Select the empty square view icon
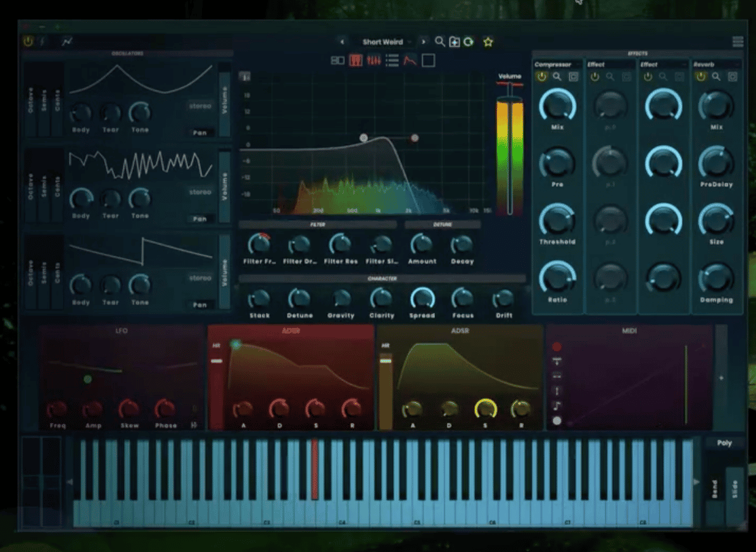This screenshot has width=756, height=552. tap(428, 60)
